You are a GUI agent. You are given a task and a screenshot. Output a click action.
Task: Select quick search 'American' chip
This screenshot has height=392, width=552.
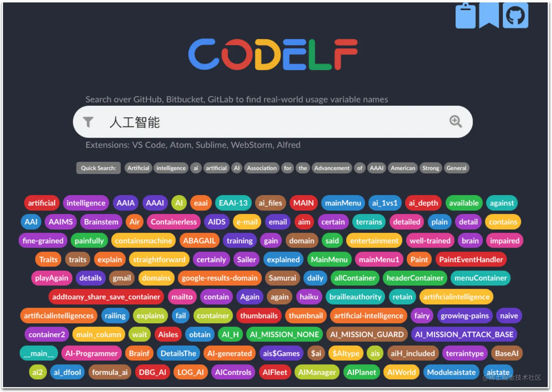(403, 168)
